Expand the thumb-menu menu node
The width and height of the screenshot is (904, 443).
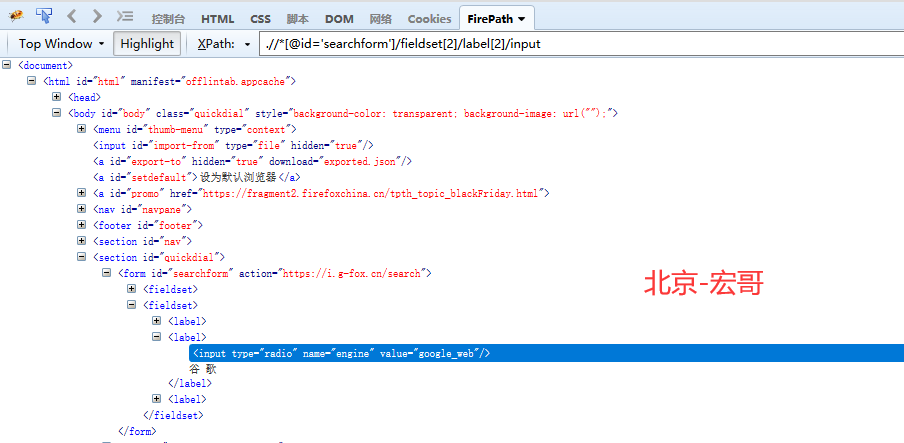(81, 129)
